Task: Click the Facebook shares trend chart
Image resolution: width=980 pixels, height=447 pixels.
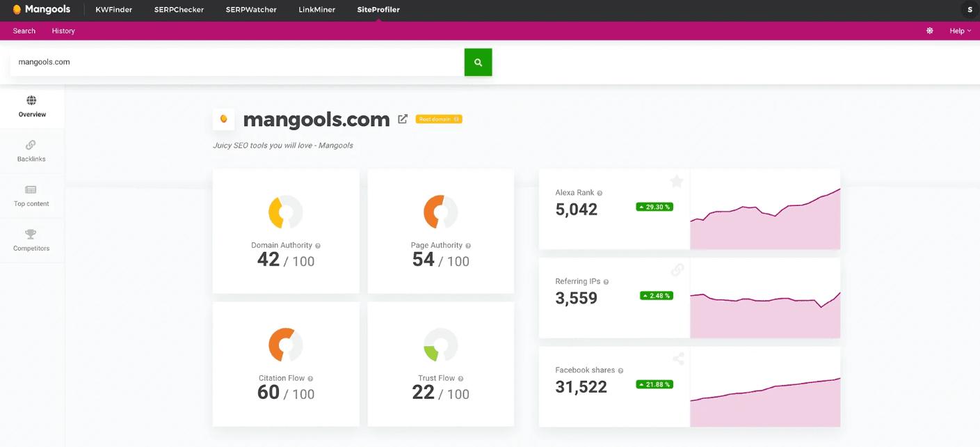Action: pos(765,387)
